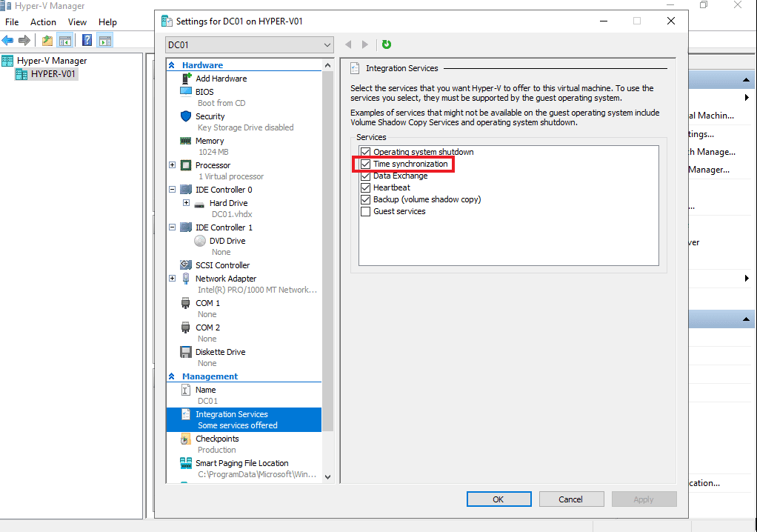Screen dimensions: 757x532
Task: Go to previous VM with left arrow
Action: tap(348, 44)
